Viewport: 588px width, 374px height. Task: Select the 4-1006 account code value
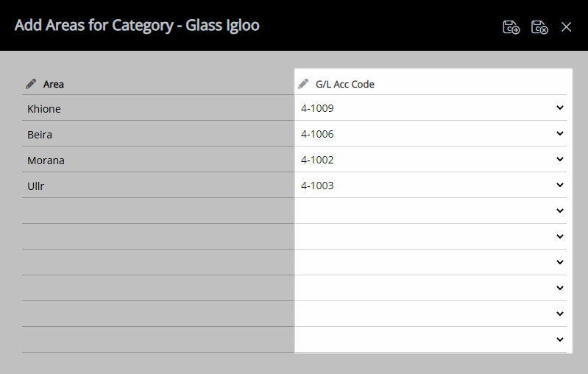click(x=317, y=134)
